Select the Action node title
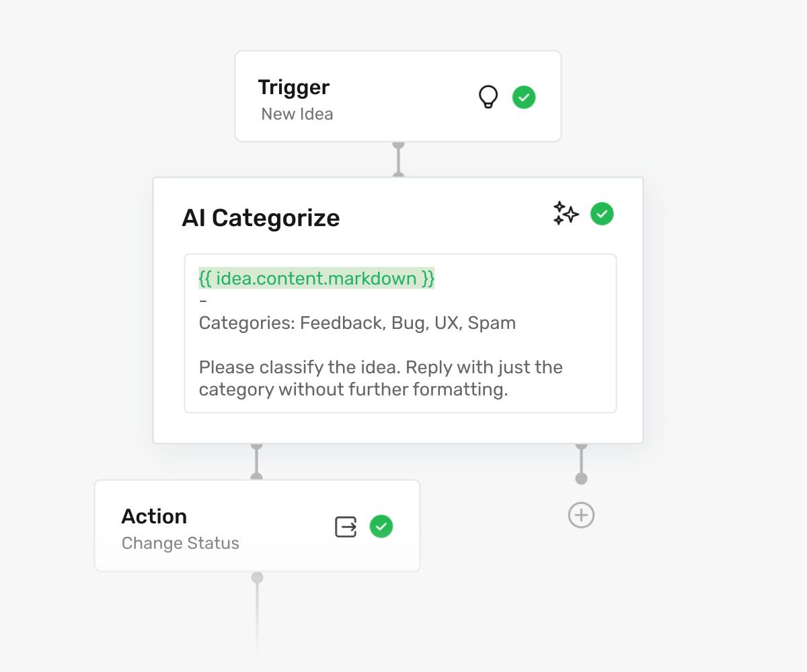 (x=154, y=517)
